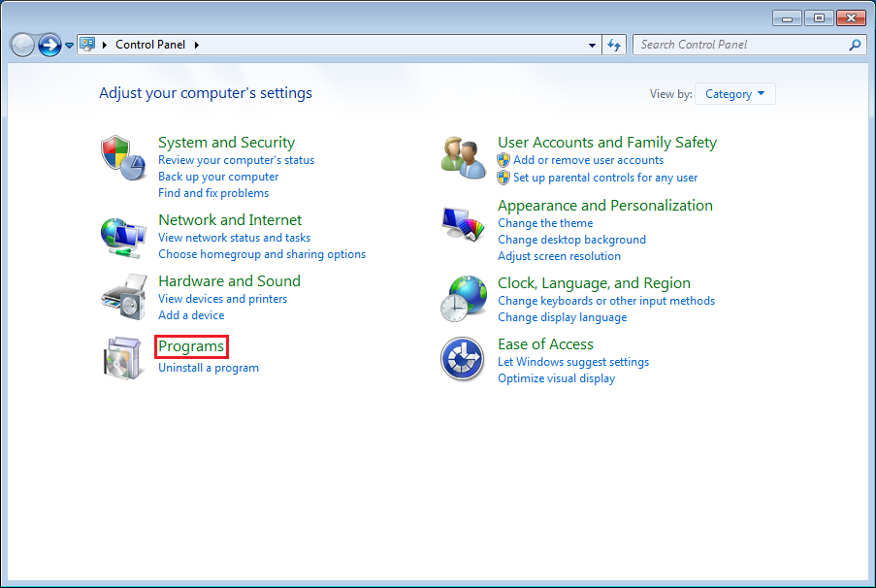Click View network status and tasks
The width and height of the screenshot is (876, 588).
pos(234,238)
